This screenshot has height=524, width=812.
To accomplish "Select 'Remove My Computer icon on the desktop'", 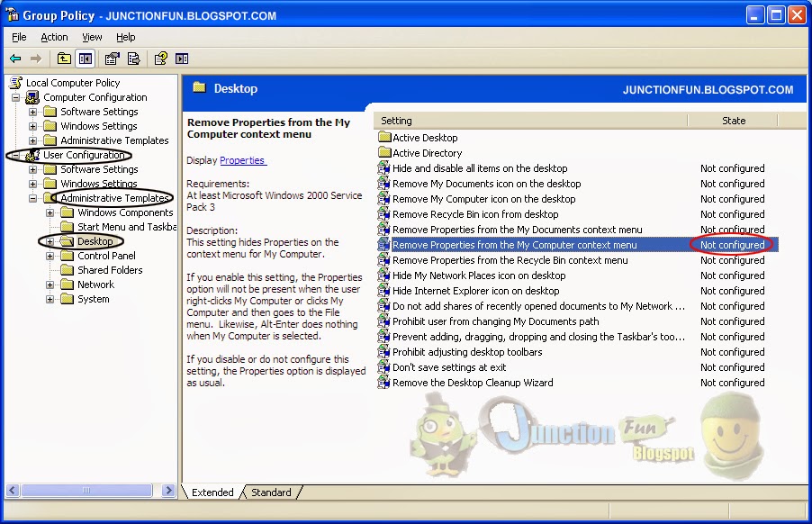I will click(x=483, y=199).
